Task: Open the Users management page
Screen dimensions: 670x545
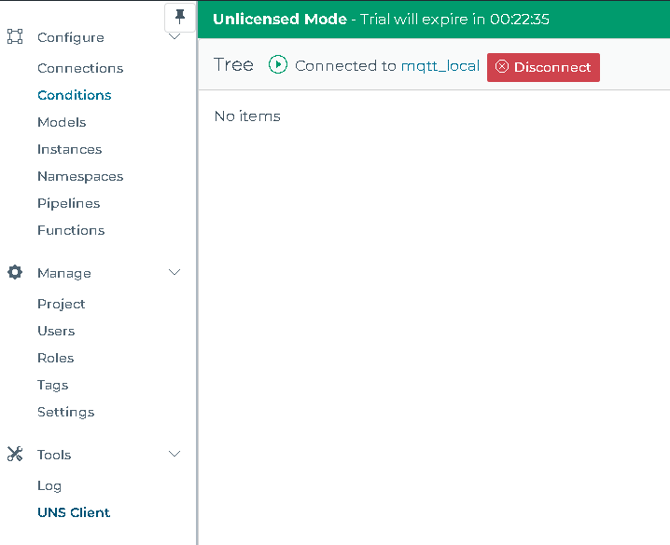Action: [56, 331]
